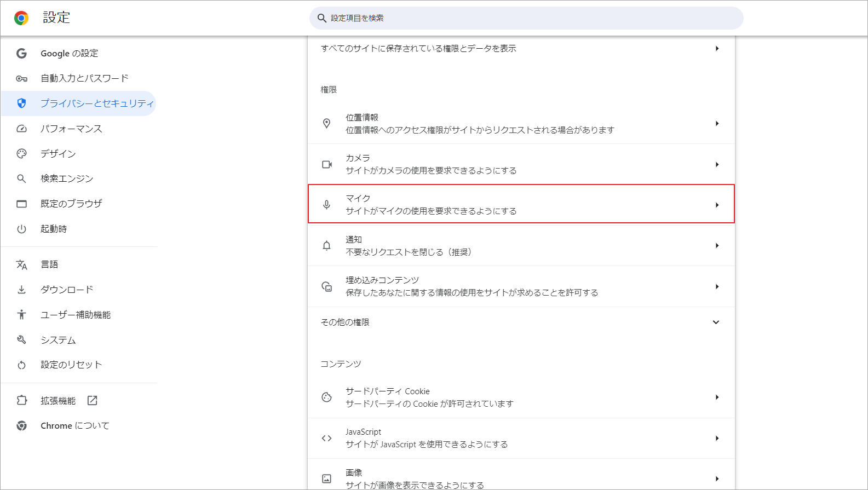
Task: Click the arrow on the 埋め込みコンテンツ row
Action: tap(717, 286)
